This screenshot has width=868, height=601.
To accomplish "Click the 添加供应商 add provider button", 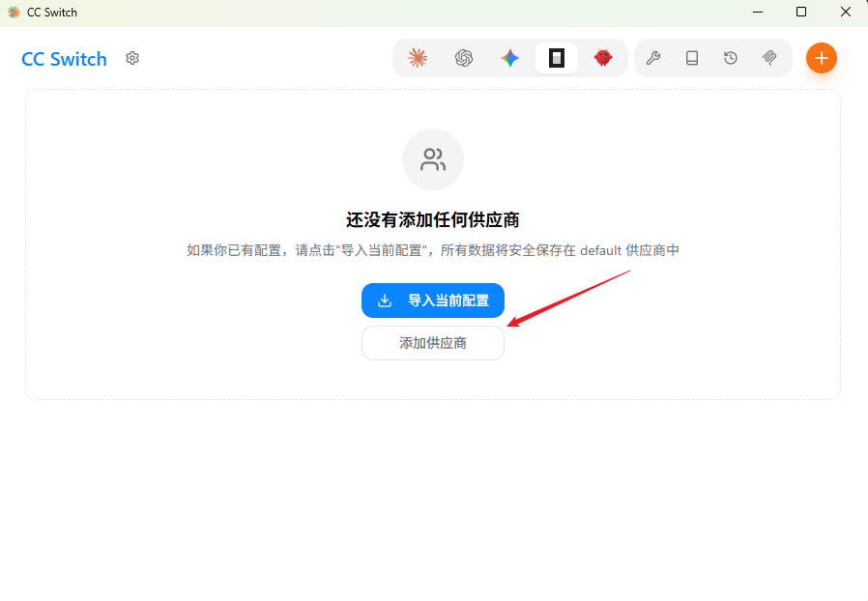I will [x=432, y=343].
